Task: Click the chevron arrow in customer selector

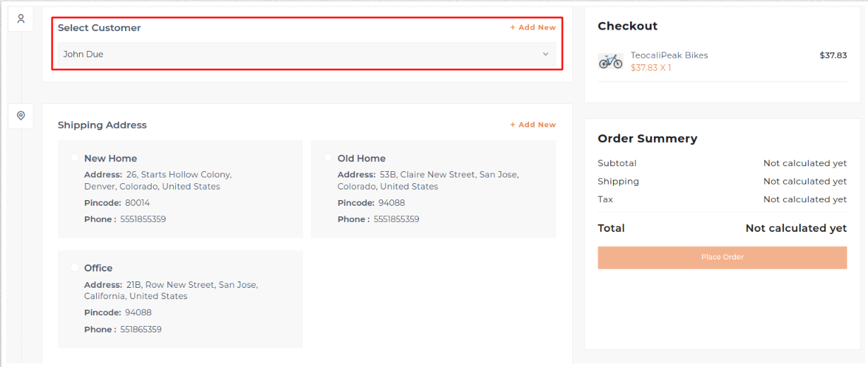Action: (545, 54)
